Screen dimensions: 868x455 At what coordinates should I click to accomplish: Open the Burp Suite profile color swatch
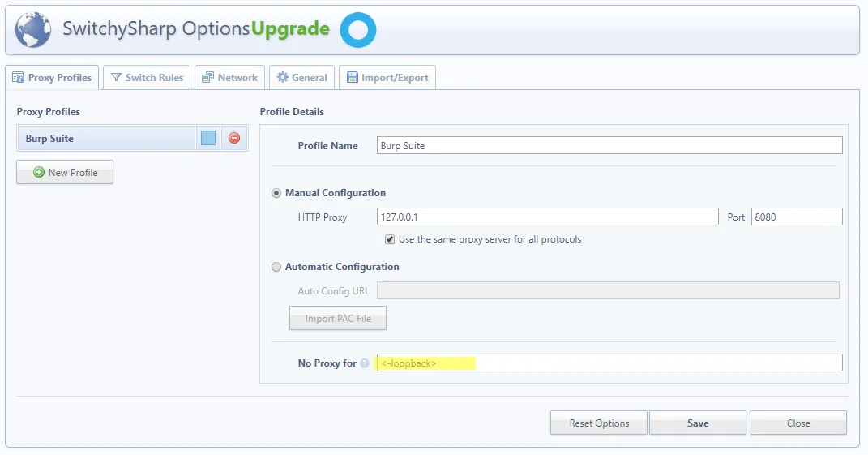(208, 138)
